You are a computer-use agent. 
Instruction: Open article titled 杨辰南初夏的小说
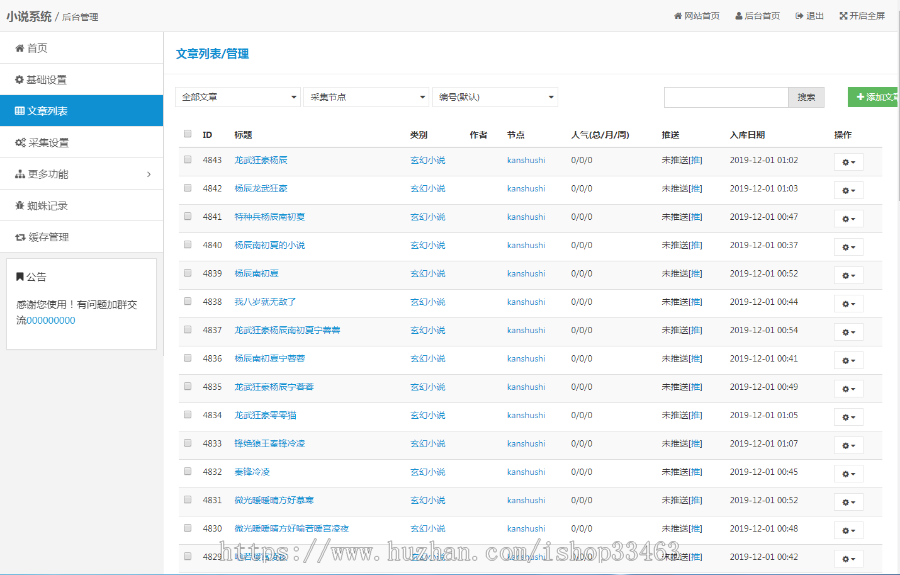269,245
